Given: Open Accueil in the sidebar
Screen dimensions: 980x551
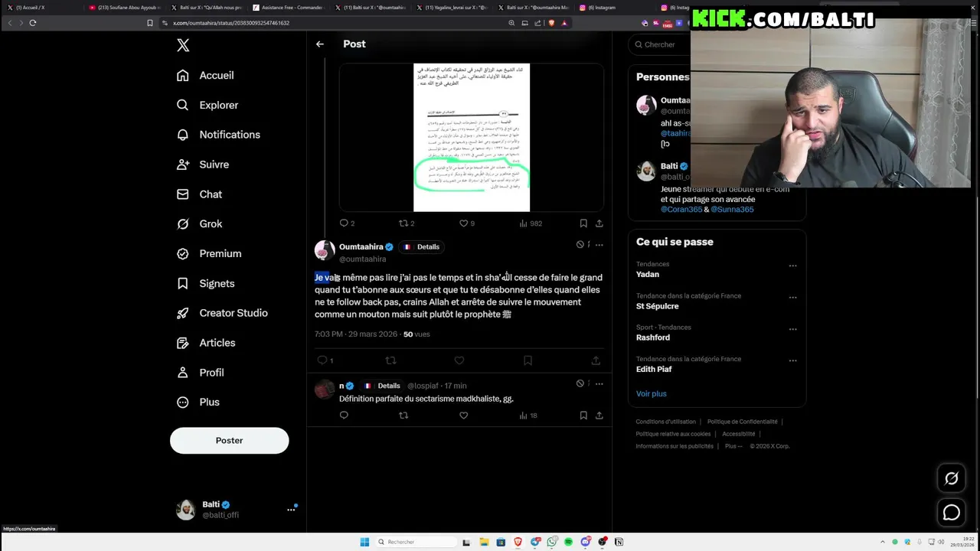Looking at the screenshot, I should point(205,75).
